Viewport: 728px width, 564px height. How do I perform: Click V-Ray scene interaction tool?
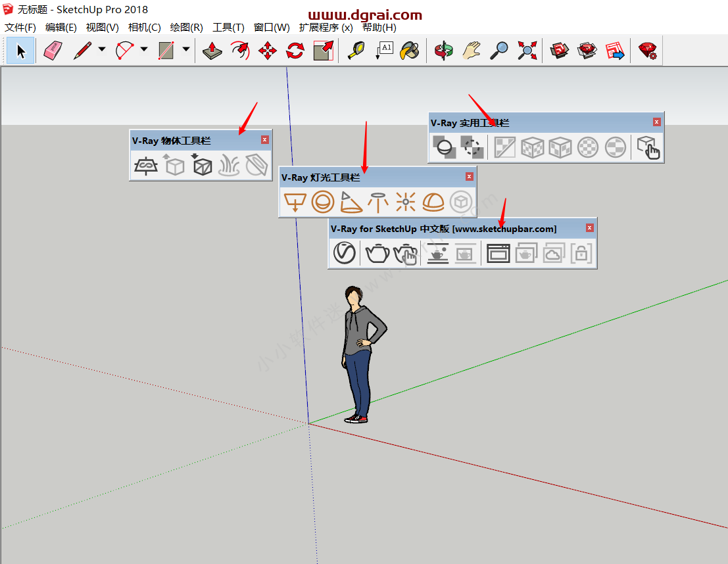click(x=648, y=148)
